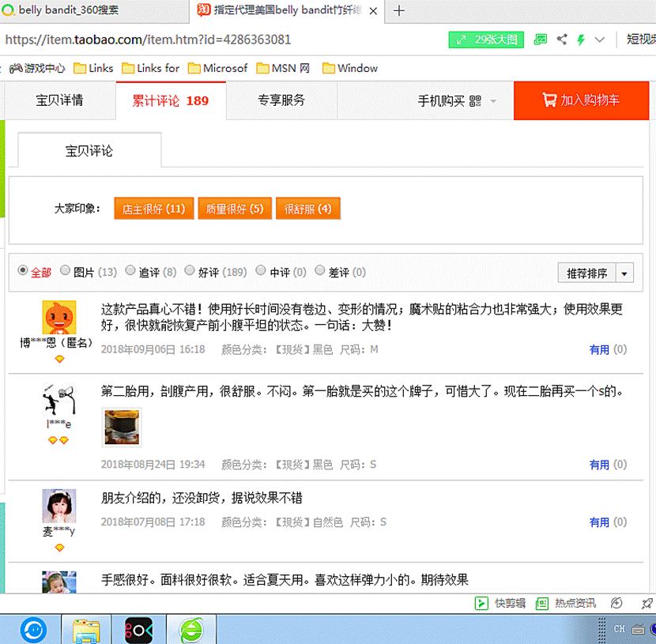
Task: Open a new browser tab with plus
Action: point(399,10)
